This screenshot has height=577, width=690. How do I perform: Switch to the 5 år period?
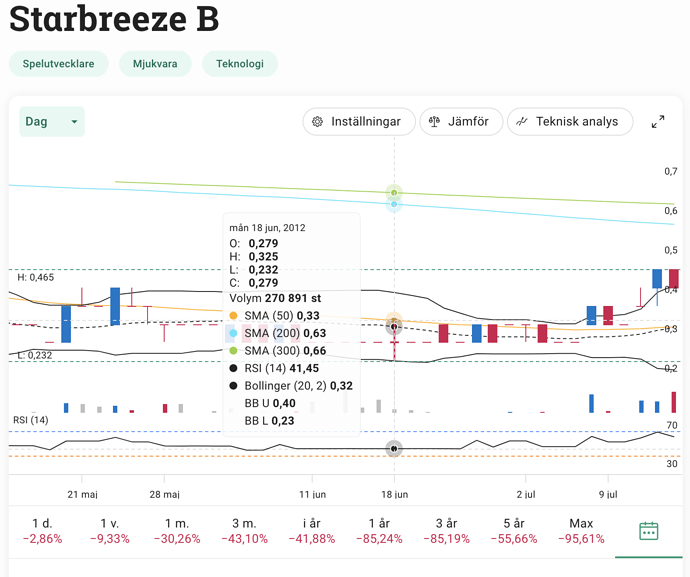tap(514, 531)
